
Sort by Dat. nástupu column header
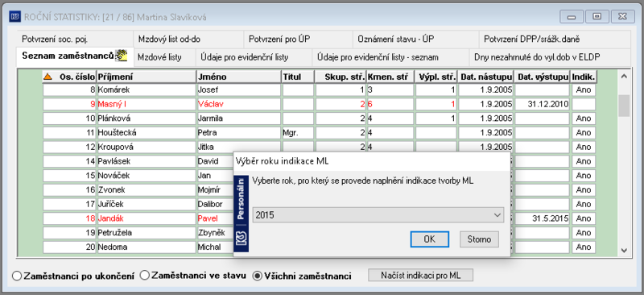click(x=486, y=77)
